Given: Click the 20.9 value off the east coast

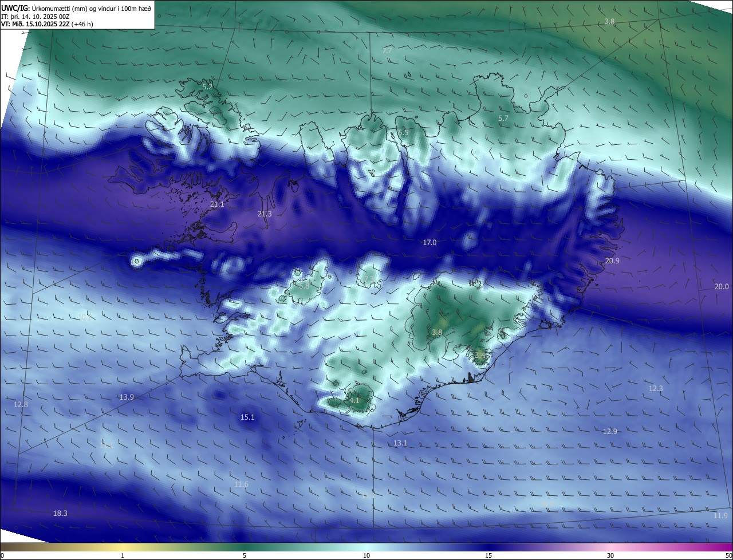Looking at the screenshot, I should coord(612,261).
